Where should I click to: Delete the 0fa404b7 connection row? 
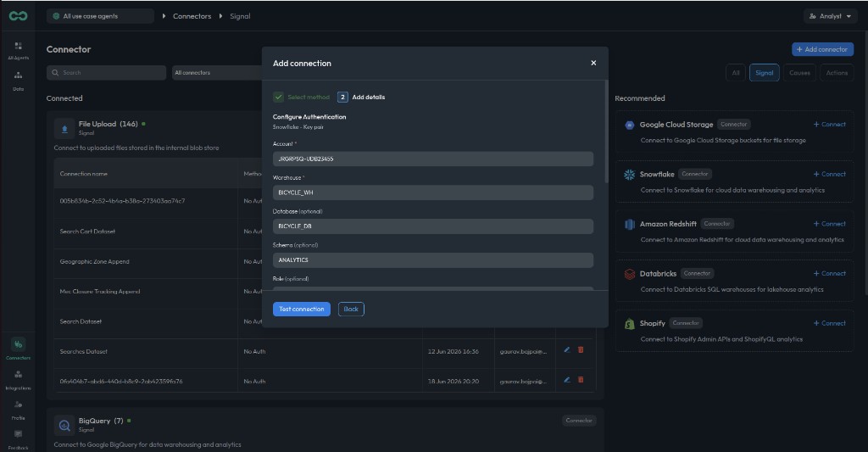[x=581, y=379]
